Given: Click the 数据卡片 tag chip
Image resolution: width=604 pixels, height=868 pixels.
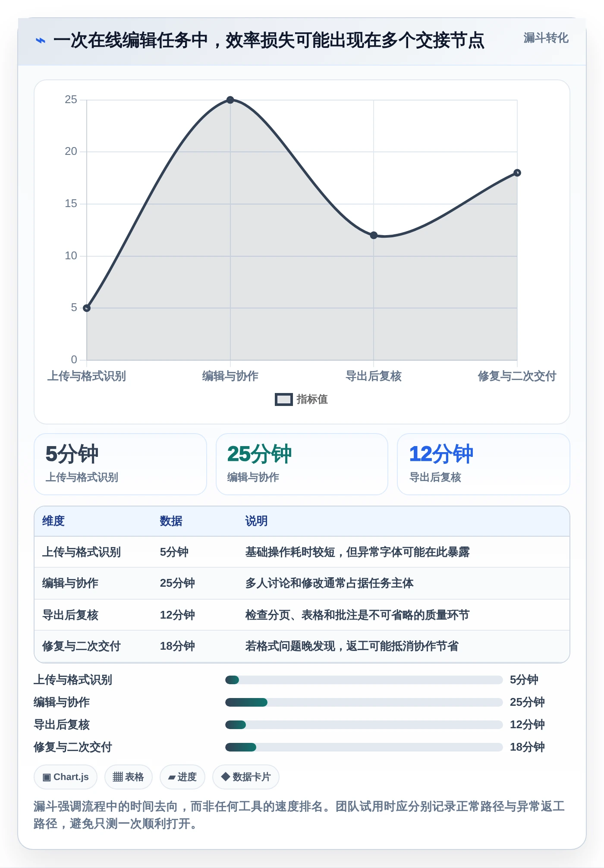Looking at the screenshot, I should coord(245,777).
